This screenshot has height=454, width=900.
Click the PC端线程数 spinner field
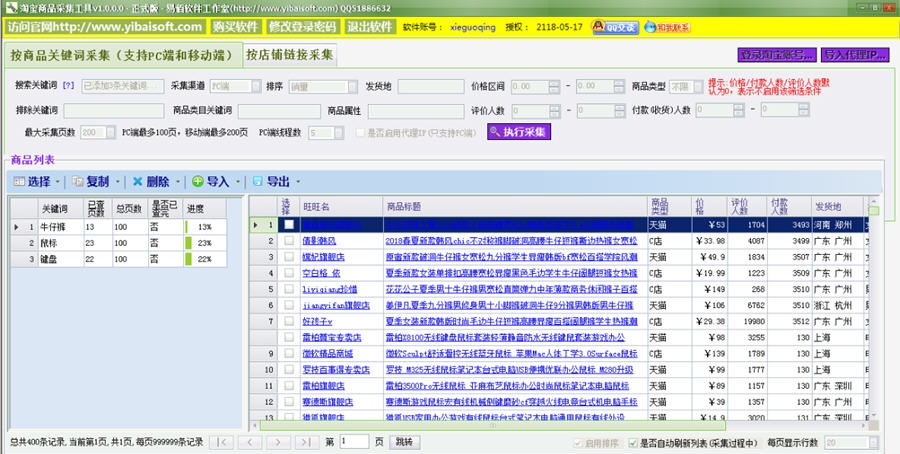tap(326, 133)
